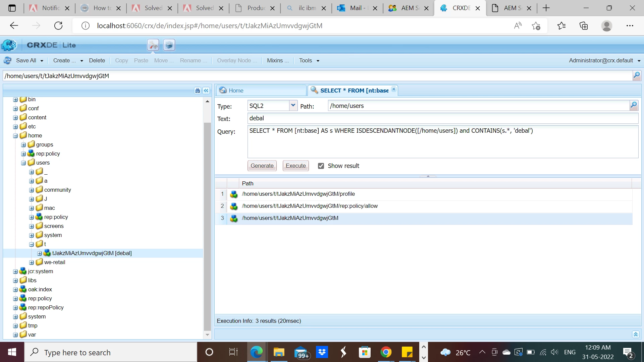Image resolution: width=644 pixels, height=362 pixels.
Task: Click the Generate button
Action: point(262,166)
